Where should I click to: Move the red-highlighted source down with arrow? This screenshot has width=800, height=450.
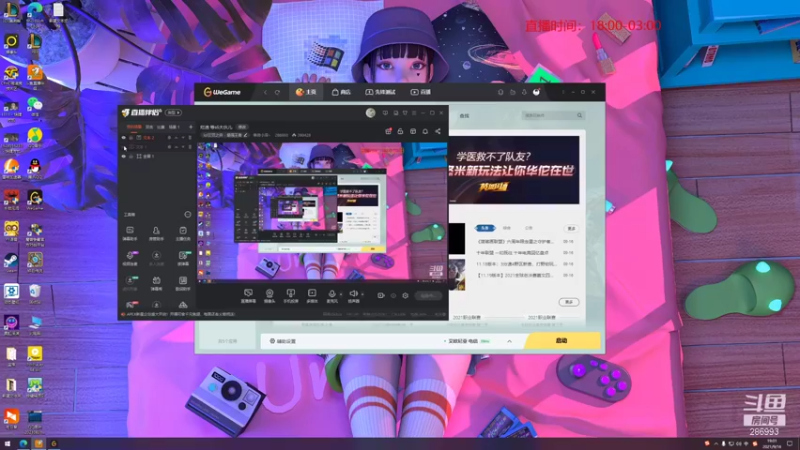[183, 138]
